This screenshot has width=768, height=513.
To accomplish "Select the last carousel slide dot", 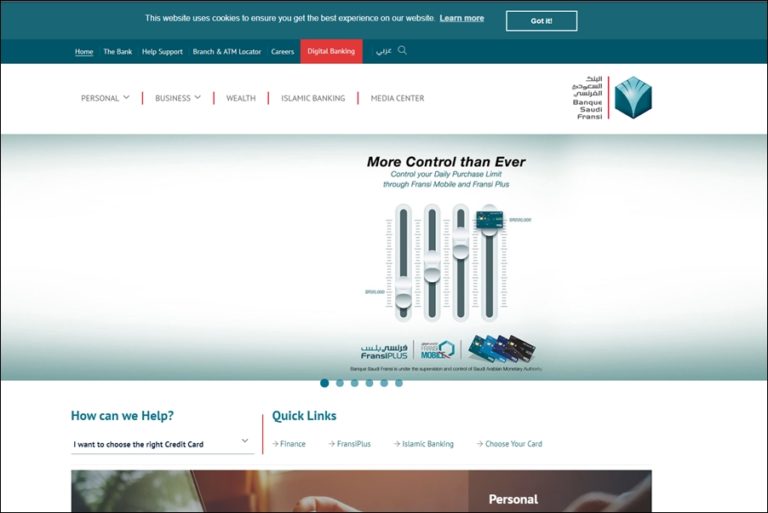I will [x=398, y=383].
